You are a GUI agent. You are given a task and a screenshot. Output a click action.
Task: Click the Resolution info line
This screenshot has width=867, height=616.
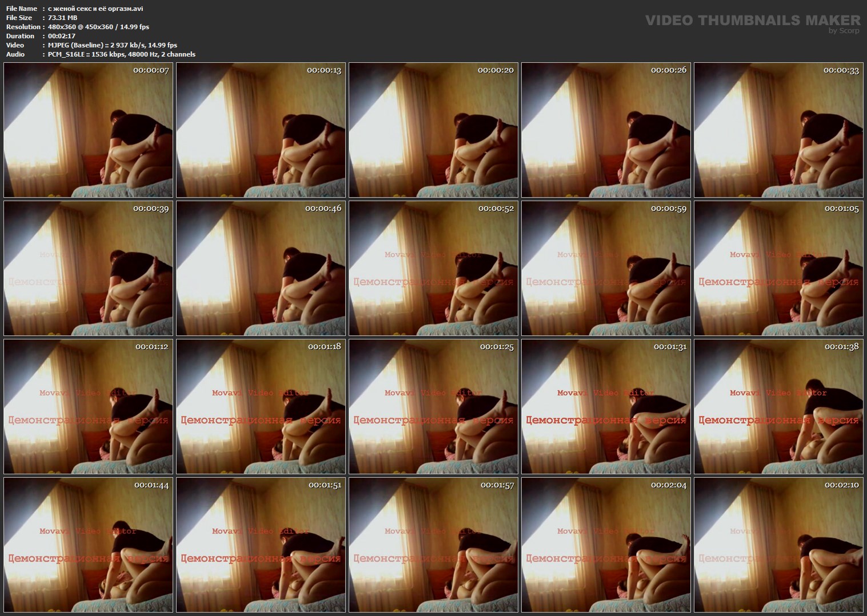point(98,27)
